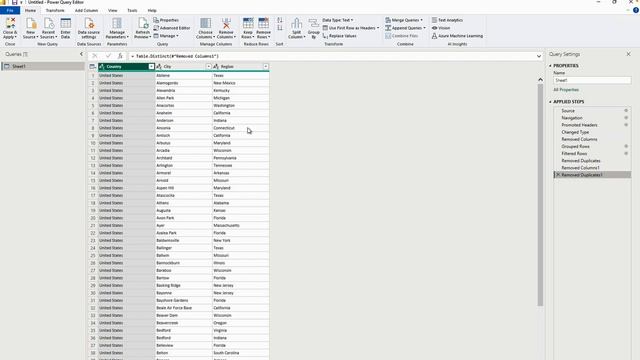Click the query Name input field
640x360 pixels.
[592, 80]
